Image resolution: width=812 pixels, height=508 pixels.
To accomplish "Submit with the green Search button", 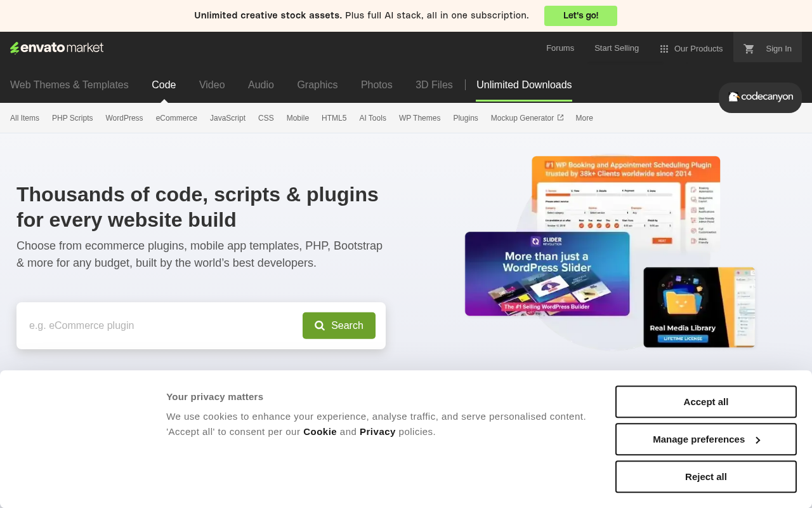I will (x=339, y=326).
